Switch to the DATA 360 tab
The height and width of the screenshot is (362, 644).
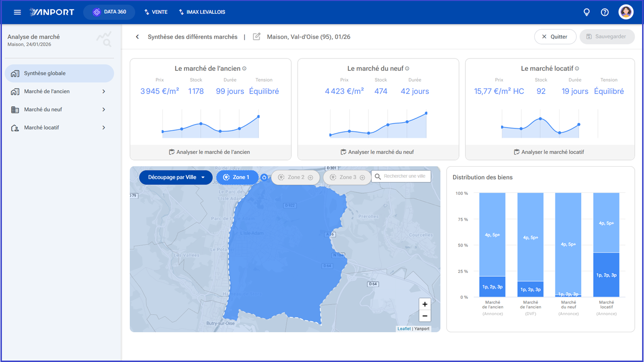(x=109, y=12)
